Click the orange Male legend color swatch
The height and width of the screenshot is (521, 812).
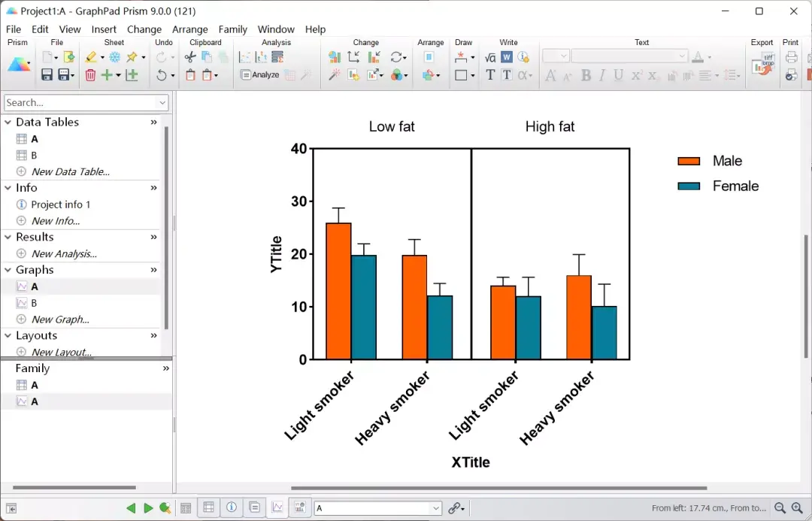(x=689, y=161)
